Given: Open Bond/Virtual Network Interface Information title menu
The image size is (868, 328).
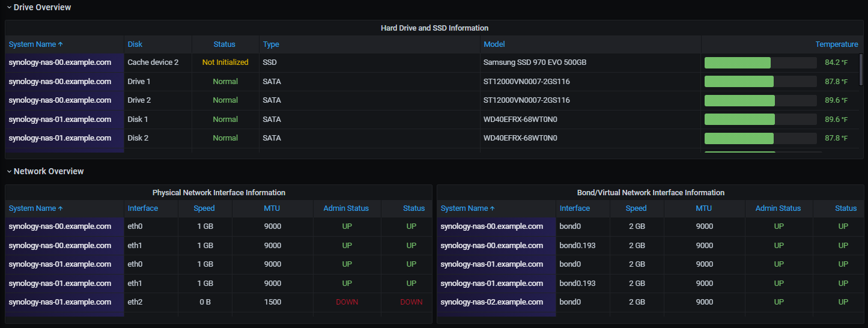Looking at the screenshot, I should [650, 193].
